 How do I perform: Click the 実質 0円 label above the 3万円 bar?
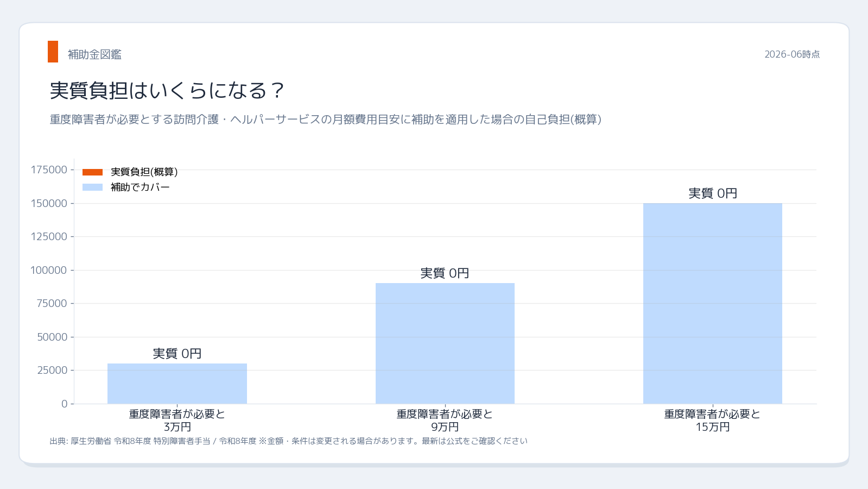(x=177, y=354)
